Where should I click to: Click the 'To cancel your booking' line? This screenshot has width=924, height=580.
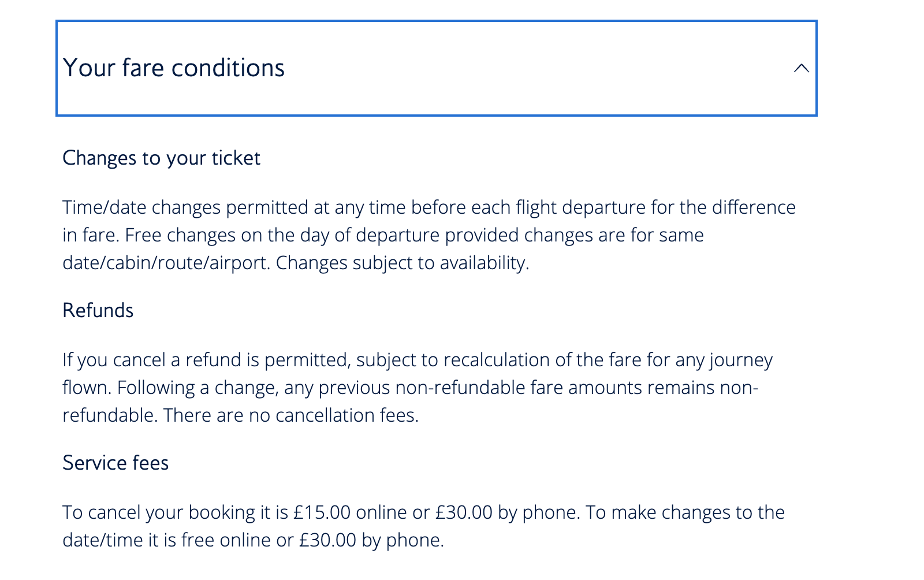[x=423, y=512]
